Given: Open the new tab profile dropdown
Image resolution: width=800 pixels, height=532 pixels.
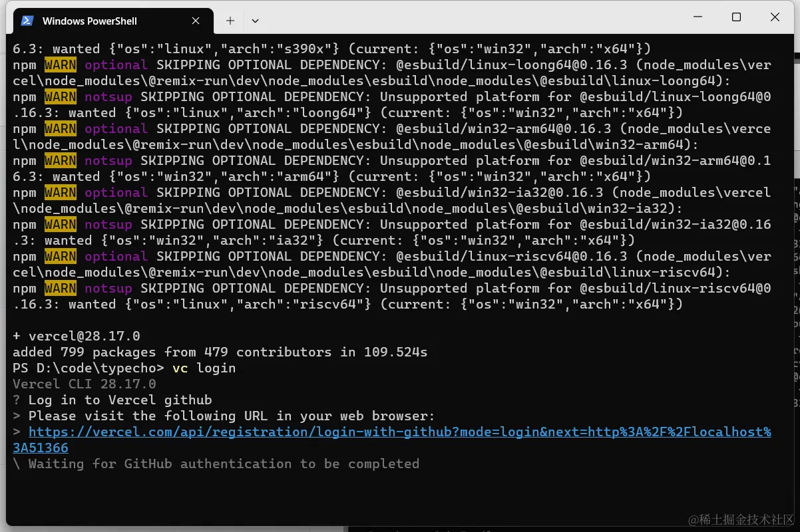Looking at the screenshot, I should coord(255,21).
